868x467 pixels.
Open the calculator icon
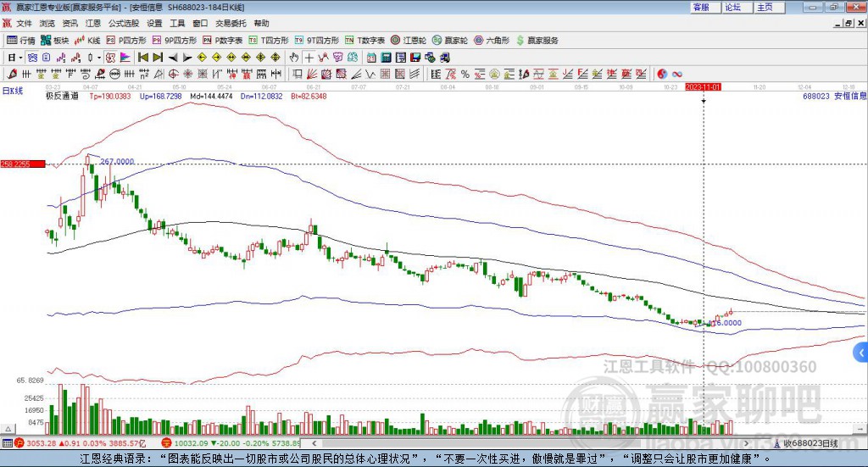[386, 58]
